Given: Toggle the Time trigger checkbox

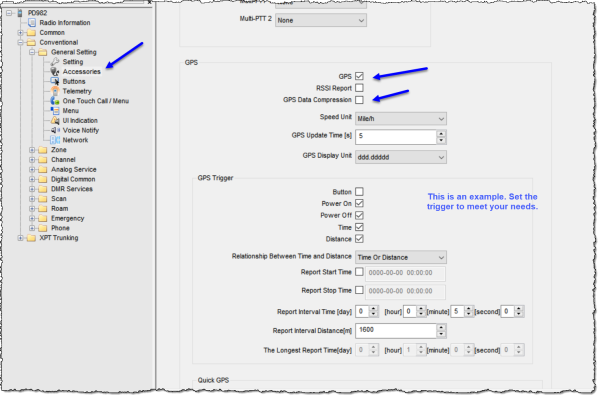Looking at the screenshot, I should point(359,227).
